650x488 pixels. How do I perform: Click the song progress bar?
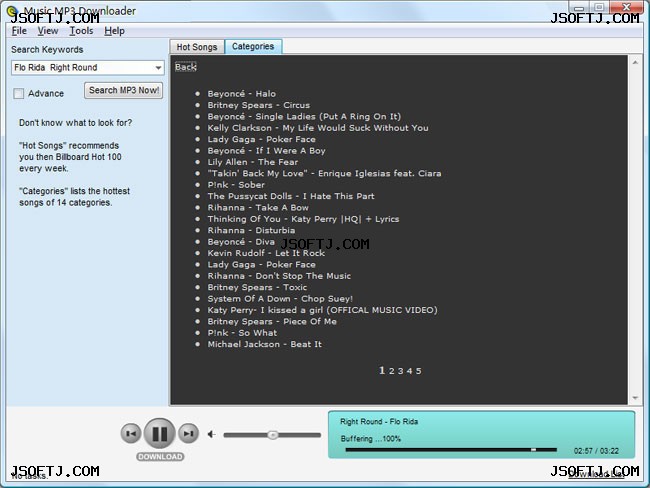451,449
